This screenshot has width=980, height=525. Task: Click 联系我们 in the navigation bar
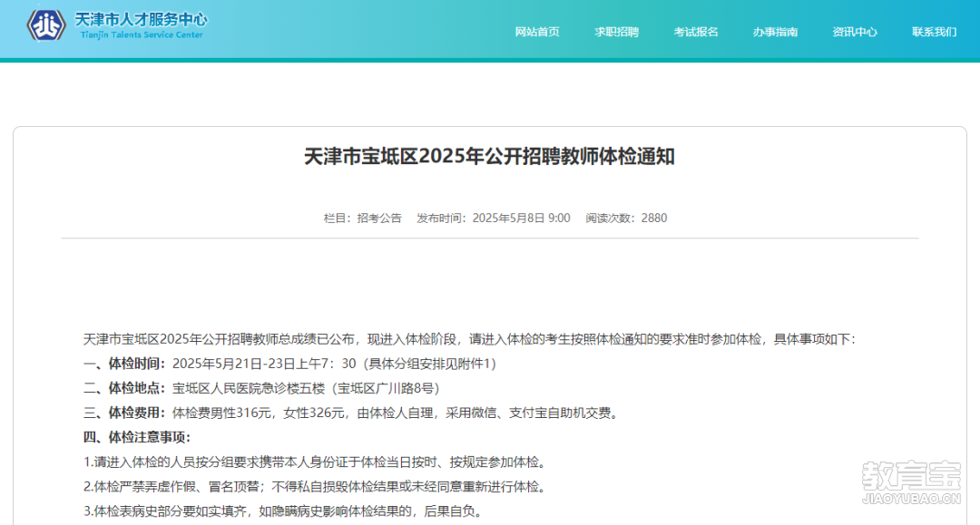934,32
